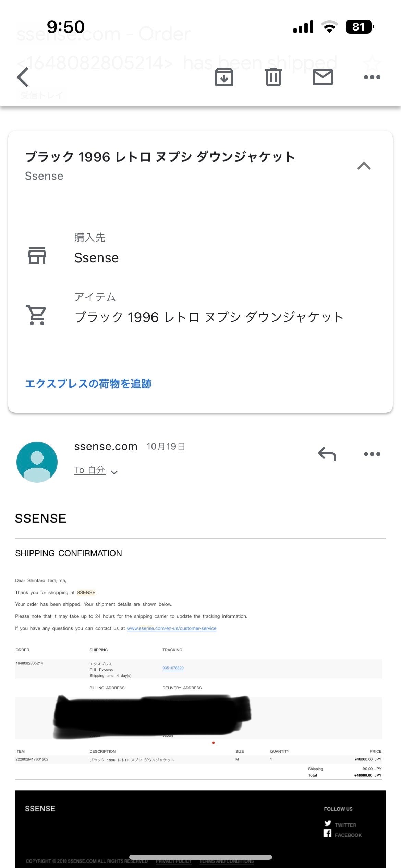Tap the Ssense store icon row
The width and height of the screenshot is (401, 868).
[x=37, y=255]
